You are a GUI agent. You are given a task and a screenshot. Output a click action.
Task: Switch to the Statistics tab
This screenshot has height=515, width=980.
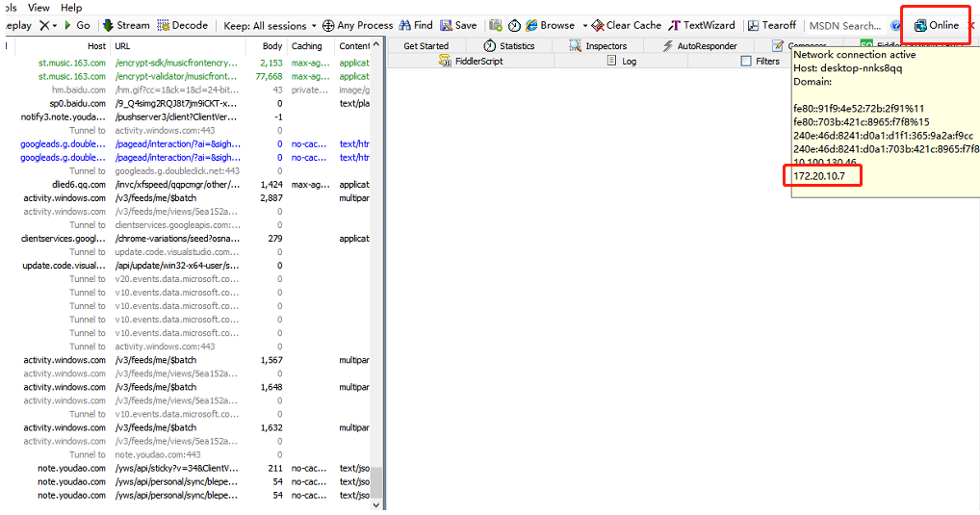(509, 45)
